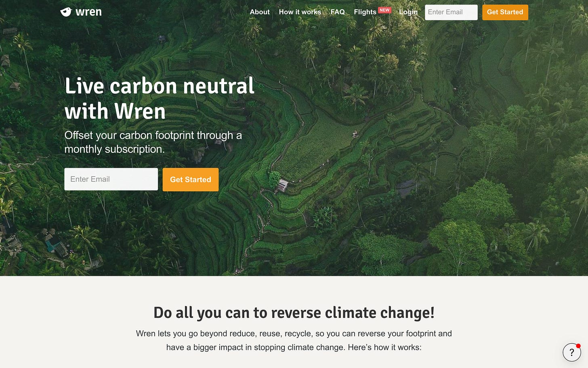Click the red notification dot on help button
The height and width of the screenshot is (368, 588).
[578, 346]
